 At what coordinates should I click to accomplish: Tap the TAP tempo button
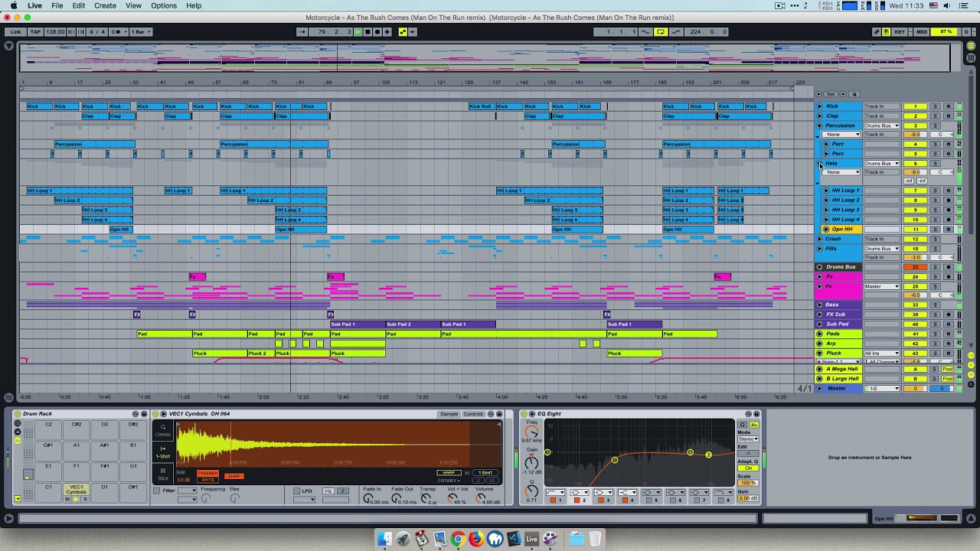click(35, 32)
